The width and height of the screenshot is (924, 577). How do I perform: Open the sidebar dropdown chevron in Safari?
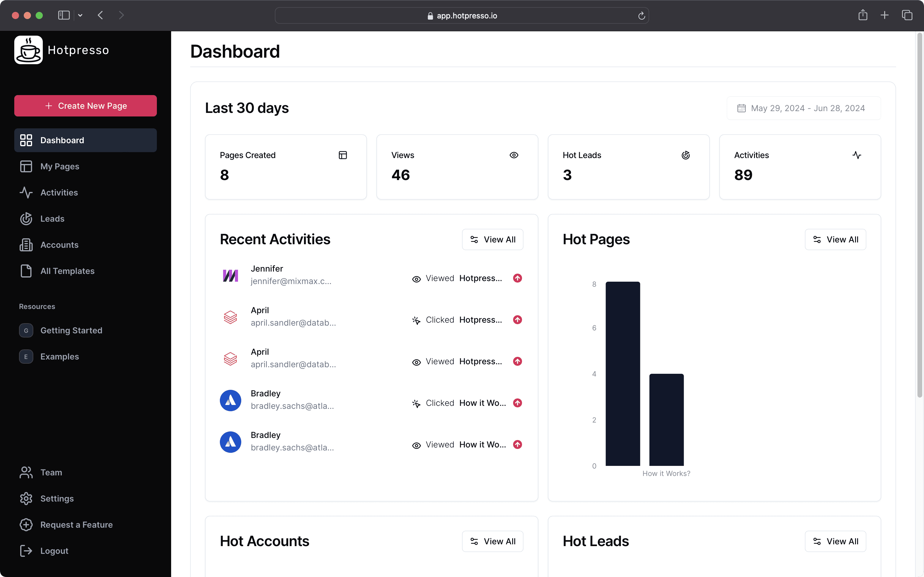80,15
